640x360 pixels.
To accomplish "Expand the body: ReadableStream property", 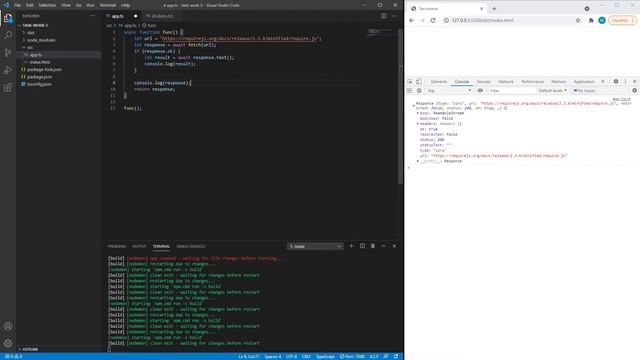I will pyautogui.click(x=418, y=113).
